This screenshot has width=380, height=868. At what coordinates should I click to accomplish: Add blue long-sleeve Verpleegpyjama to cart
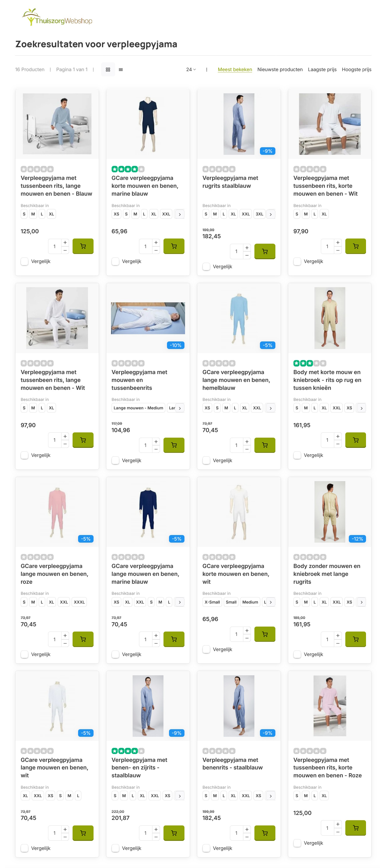(83, 246)
